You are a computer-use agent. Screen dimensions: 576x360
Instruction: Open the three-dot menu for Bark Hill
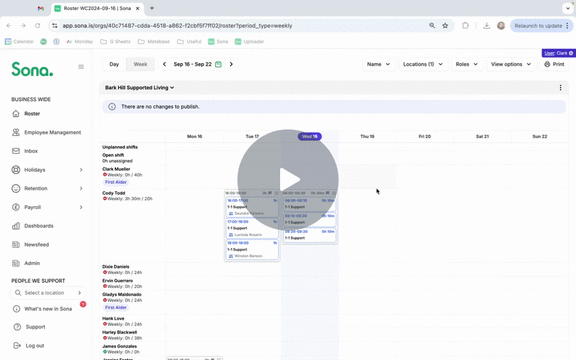tap(560, 87)
